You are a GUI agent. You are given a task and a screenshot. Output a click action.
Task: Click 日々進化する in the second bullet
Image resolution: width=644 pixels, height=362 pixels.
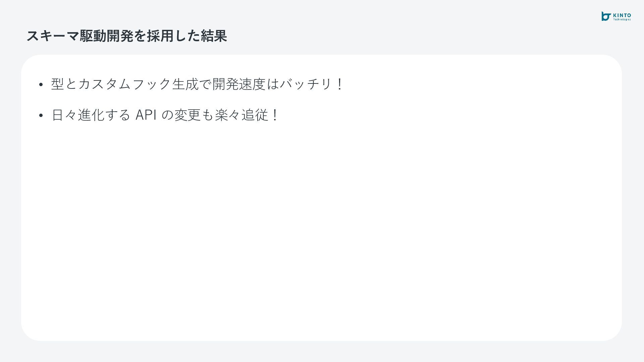click(x=91, y=115)
